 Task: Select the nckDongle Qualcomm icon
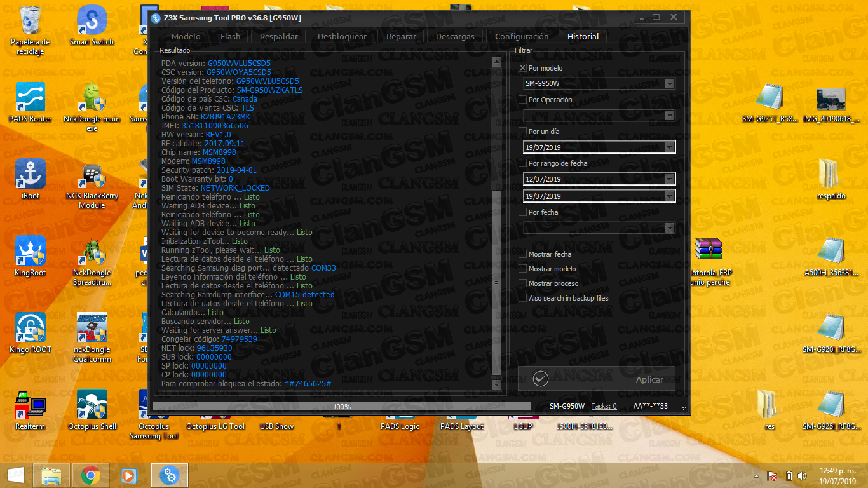coord(92,338)
